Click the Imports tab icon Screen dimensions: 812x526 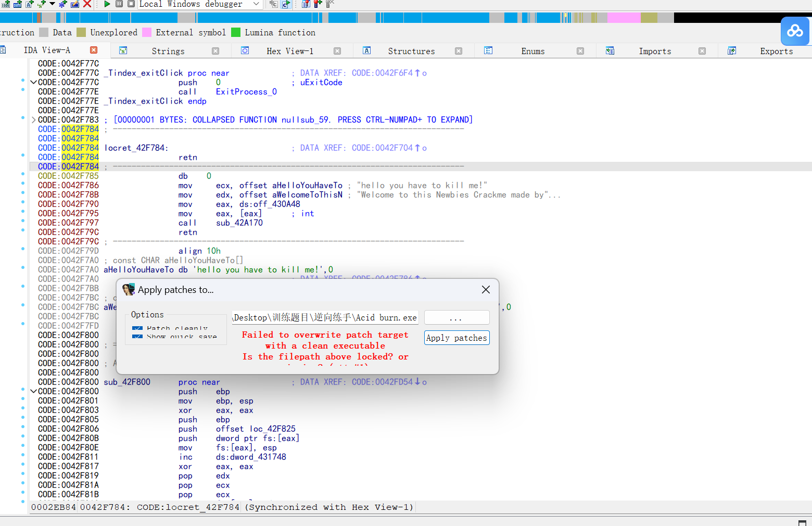pos(610,50)
